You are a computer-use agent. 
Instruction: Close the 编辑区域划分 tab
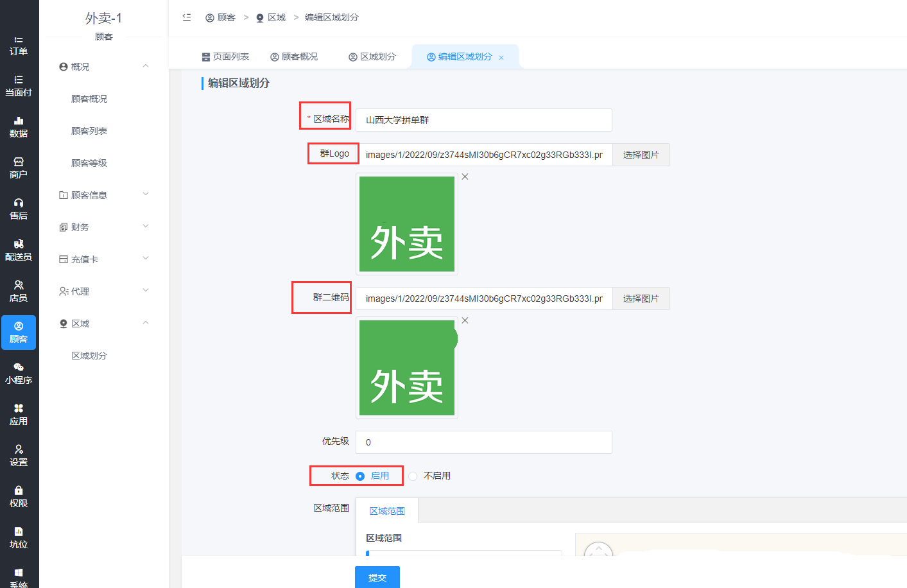click(501, 58)
